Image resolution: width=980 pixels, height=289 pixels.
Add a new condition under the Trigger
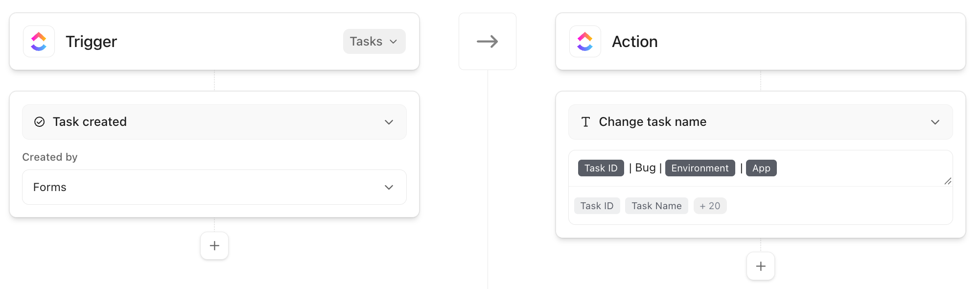point(214,245)
